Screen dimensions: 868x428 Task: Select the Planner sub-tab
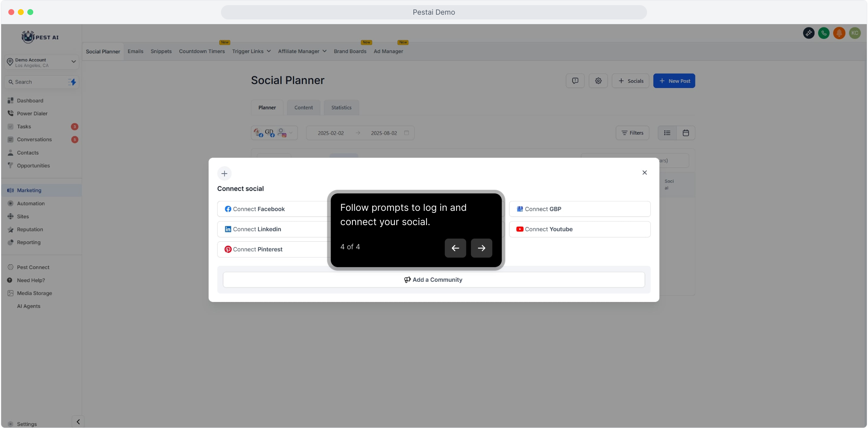267,108
